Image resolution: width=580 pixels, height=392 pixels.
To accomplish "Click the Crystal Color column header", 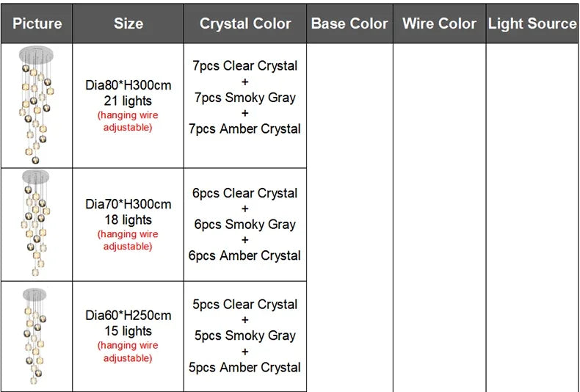I will (x=245, y=23).
